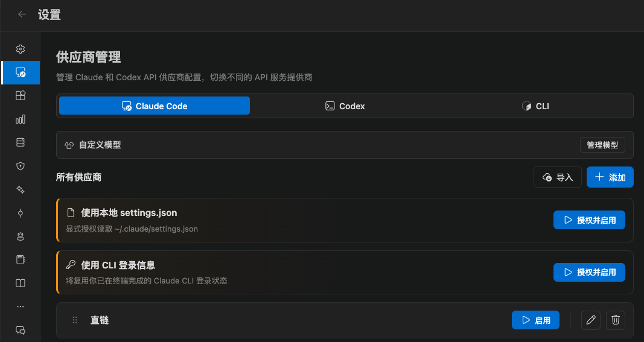Click the 导入 import button

557,177
